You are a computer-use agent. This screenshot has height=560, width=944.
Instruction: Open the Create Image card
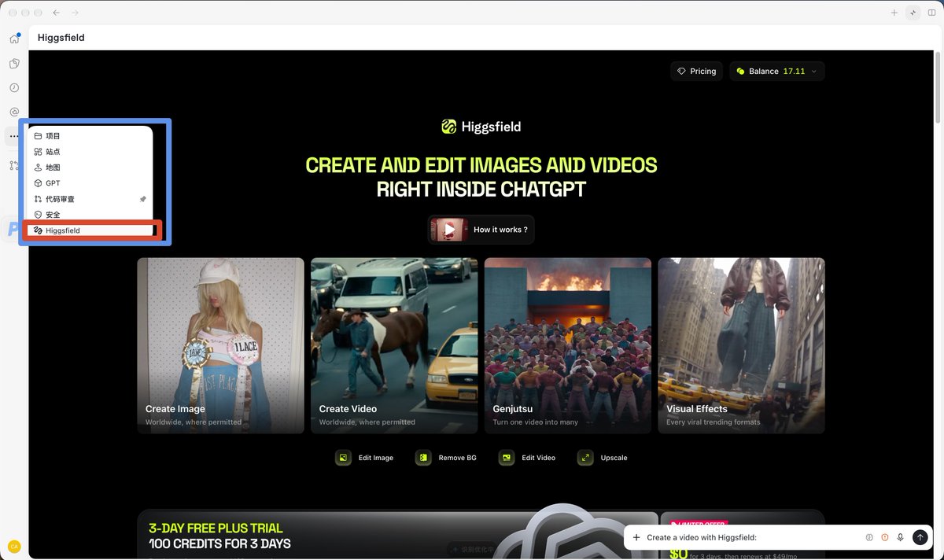[x=220, y=345]
